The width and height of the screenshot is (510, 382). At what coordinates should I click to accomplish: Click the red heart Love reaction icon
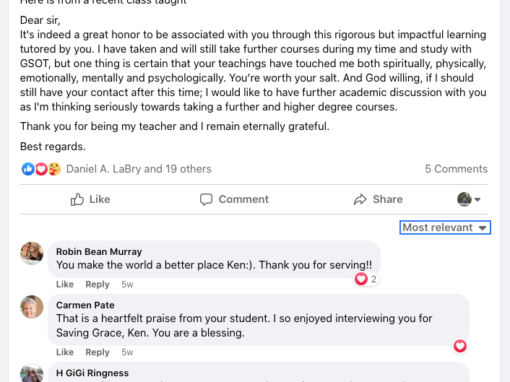(x=41, y=169)
